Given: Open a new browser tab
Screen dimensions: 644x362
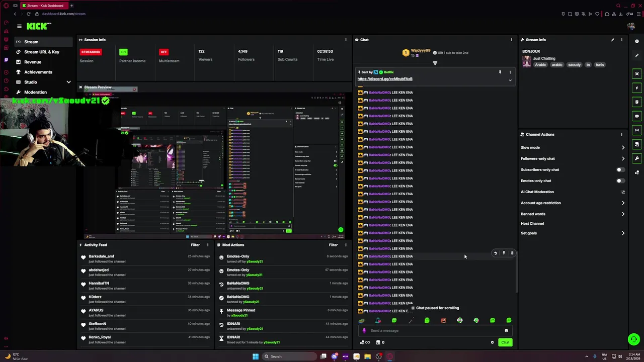Looking at the screenshot, I should point(71,6).
